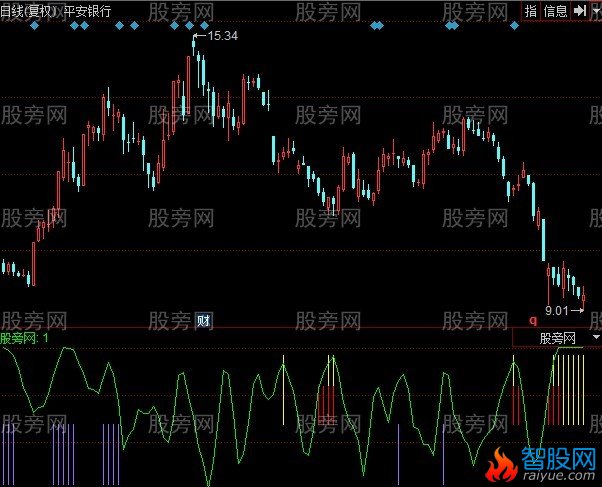Click the 指 indicator button

click(x=531, y=11)
